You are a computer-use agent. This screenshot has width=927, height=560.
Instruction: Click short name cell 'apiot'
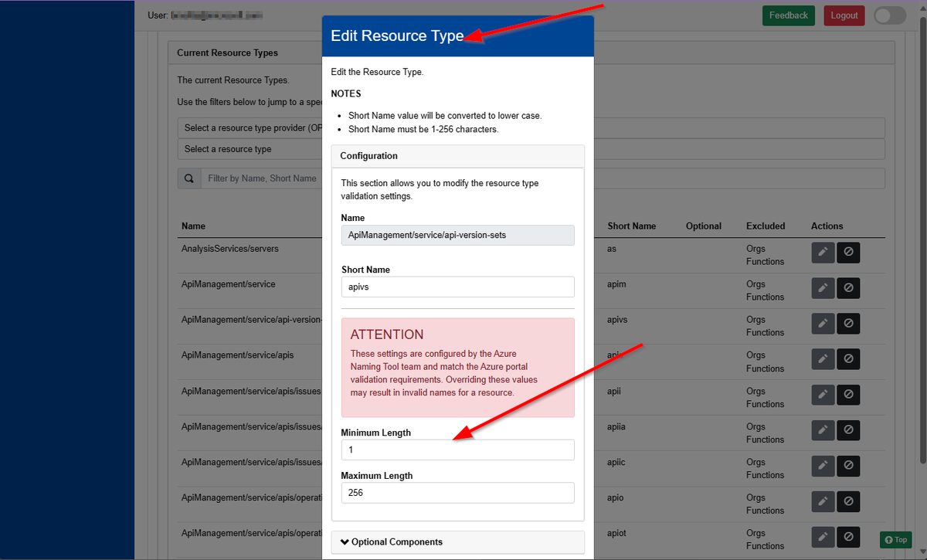point(617,533)
